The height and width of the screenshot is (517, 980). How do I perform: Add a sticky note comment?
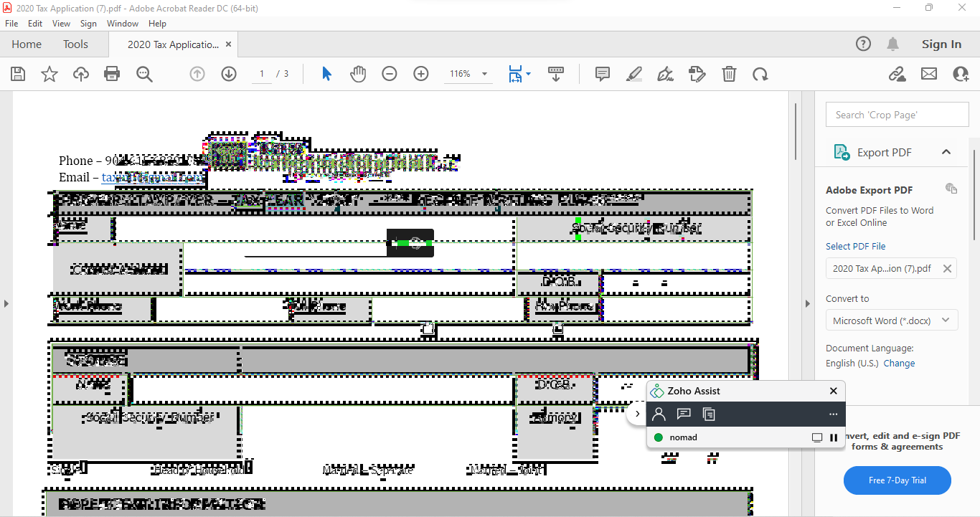pos(602,74)
